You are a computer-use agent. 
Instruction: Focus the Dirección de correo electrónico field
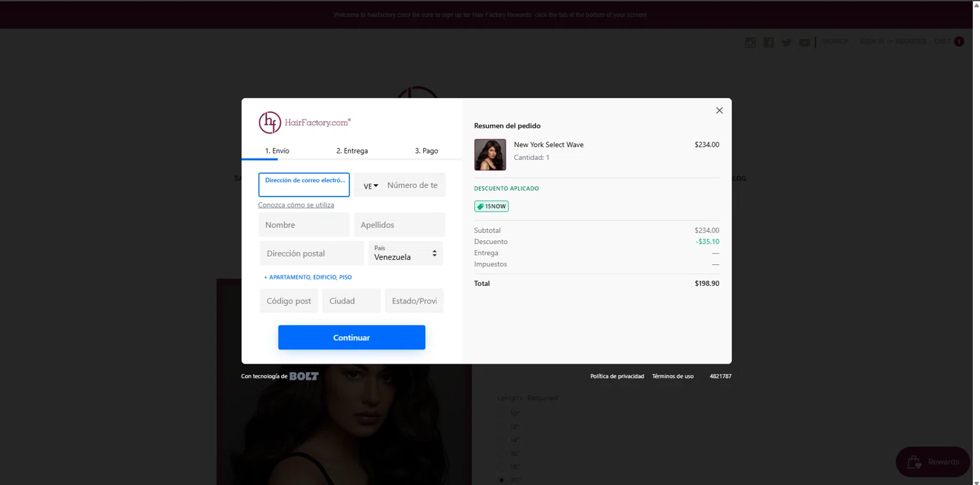(x=304, y=185)
